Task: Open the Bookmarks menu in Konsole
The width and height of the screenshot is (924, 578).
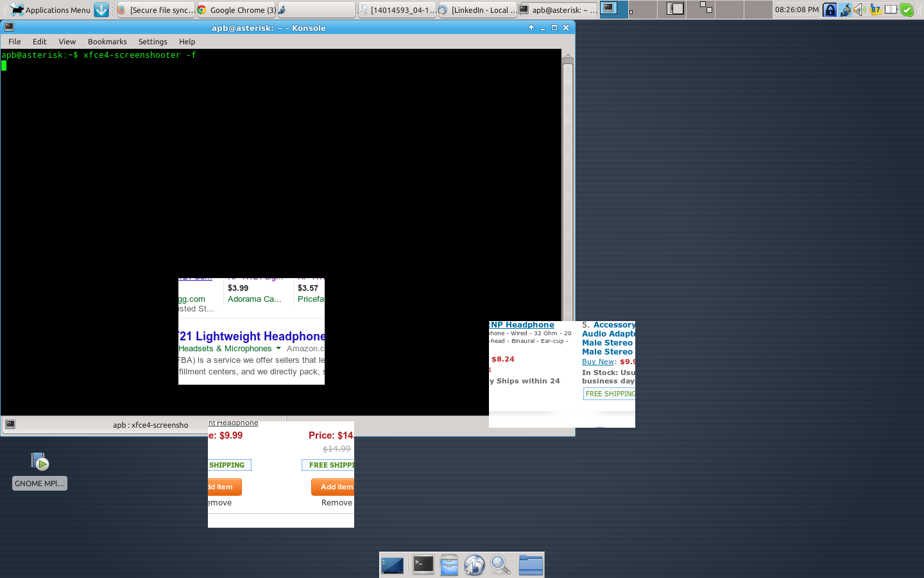Action: pos(107,42)
